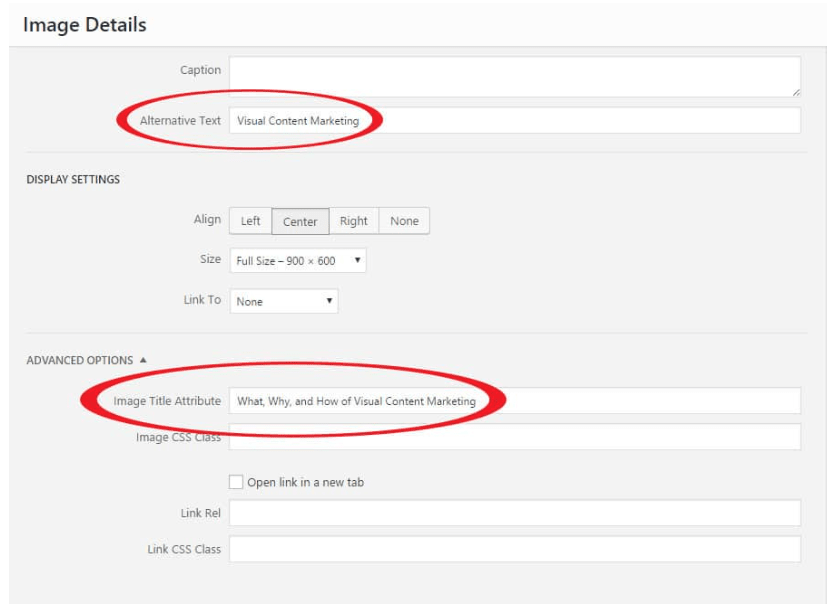Collapse the Advanced Options arrow

coord(143,360)
